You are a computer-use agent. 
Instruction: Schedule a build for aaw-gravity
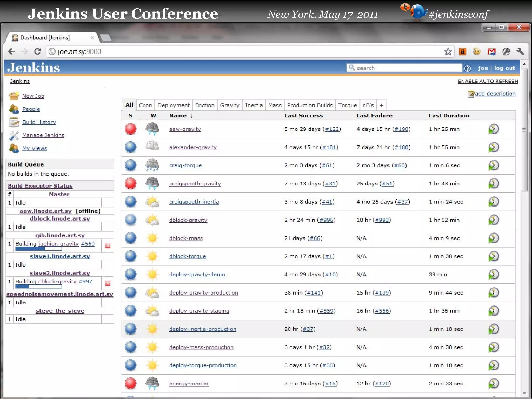click(x=493, y=129)
